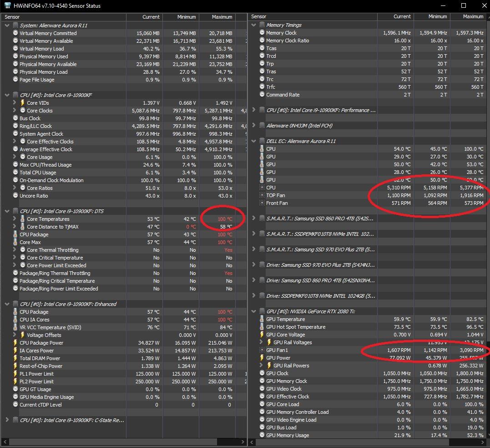
Task: Expand the Alienware 0N43JM Intel PCH group
Action: pyautogui.click(x=254, y=126)
